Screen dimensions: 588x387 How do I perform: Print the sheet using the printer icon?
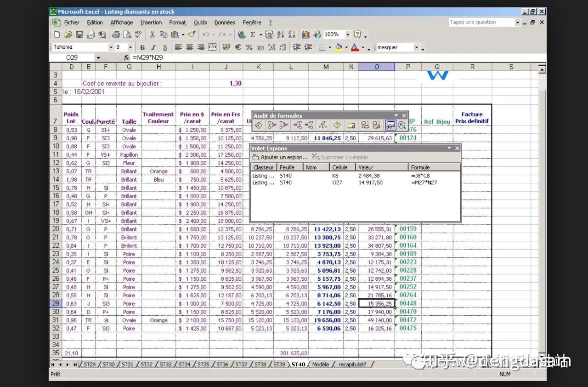click(116, 35)
